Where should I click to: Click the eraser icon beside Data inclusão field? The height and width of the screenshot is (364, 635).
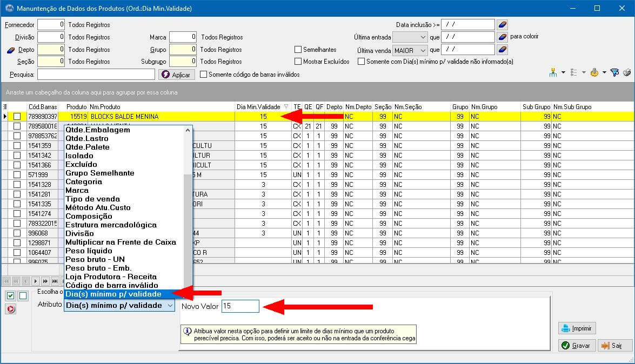click(502, 25)
